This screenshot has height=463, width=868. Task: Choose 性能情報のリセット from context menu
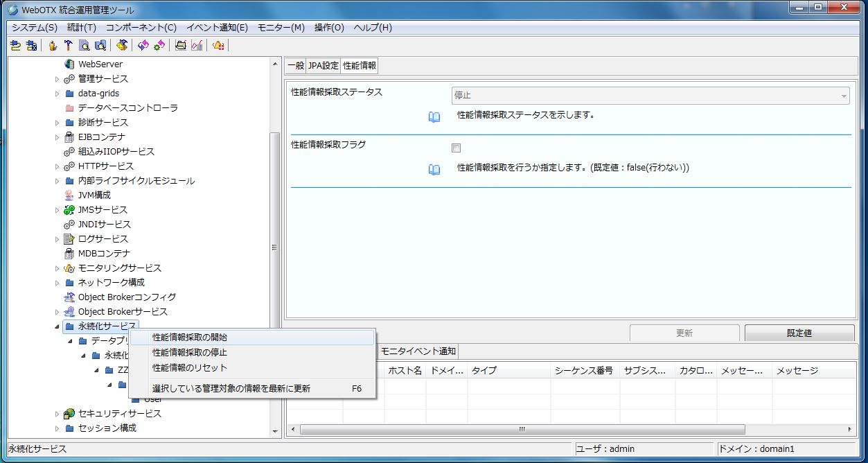point(190,368)
